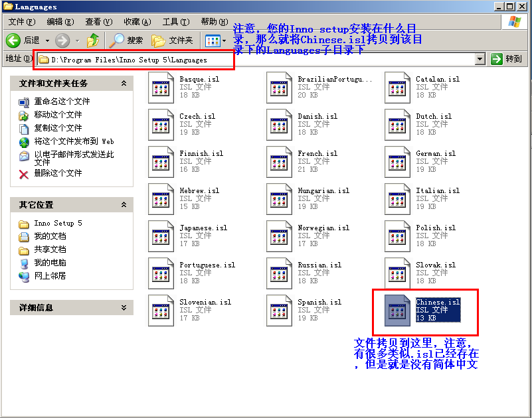Select the BrazilianPortugu... file icon

click(x=279, y=88)
